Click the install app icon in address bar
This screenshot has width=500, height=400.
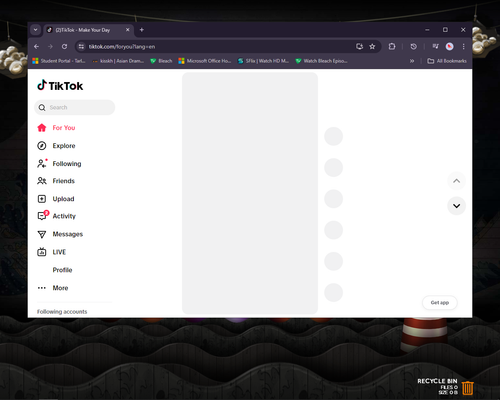[x=359, y=47]
